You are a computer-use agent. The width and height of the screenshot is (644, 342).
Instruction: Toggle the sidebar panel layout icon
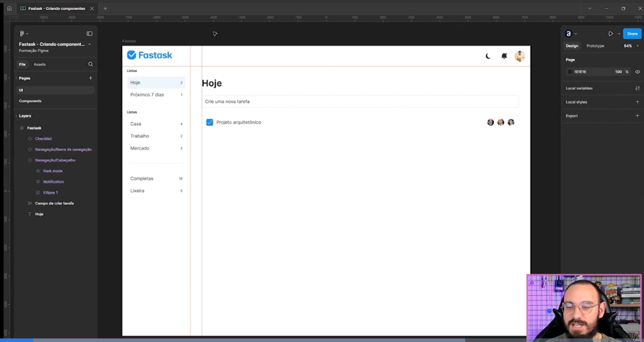(x=89, y=34)
